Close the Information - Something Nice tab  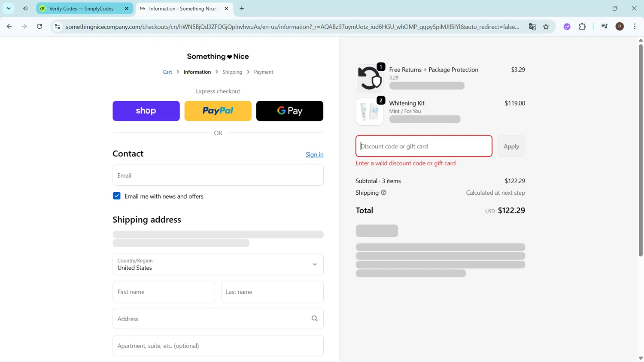[x=226, y=9]
